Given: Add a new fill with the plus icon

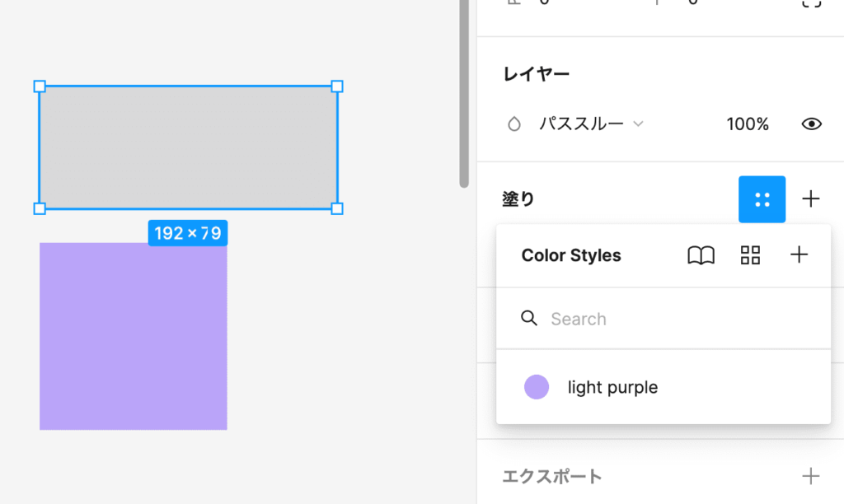Looking at the screenshot, I should click(x=811, y=199).
